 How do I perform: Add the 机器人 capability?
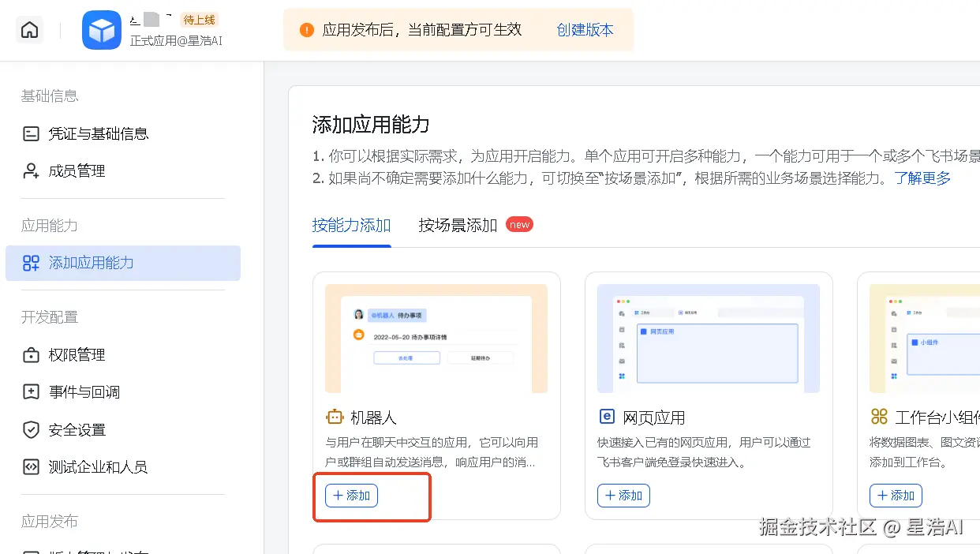[351, 496]
